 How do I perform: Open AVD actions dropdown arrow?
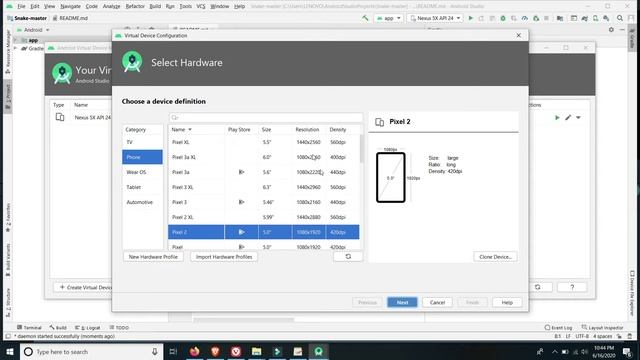click(578, 118)
